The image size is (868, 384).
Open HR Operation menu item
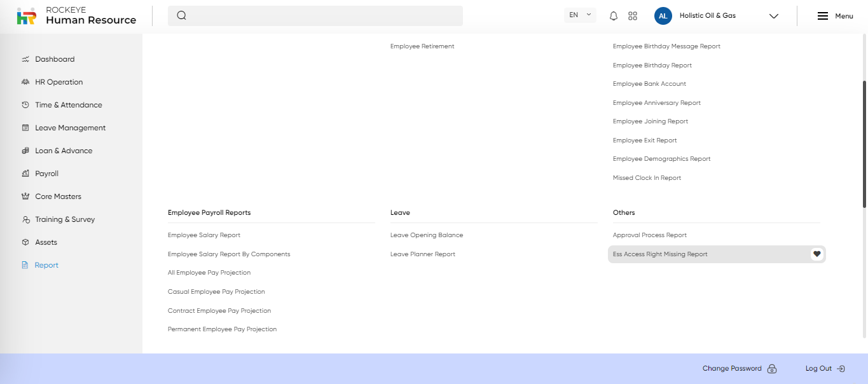[59, 82]
